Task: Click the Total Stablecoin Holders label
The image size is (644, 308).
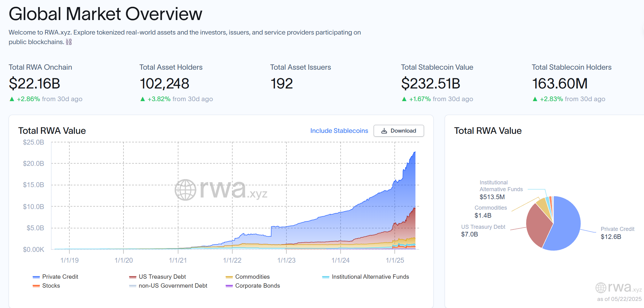Action: [571, 67]
